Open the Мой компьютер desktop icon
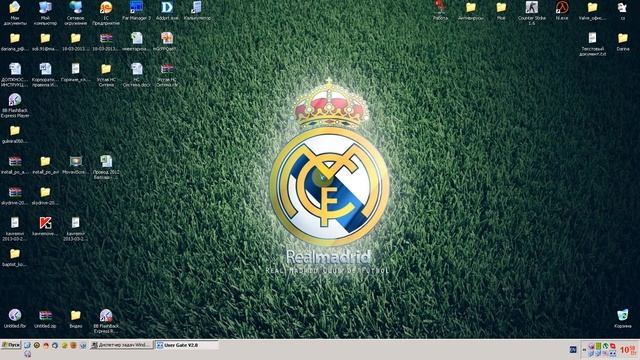This screenshot has width=640, height=360. coord(45,8)
